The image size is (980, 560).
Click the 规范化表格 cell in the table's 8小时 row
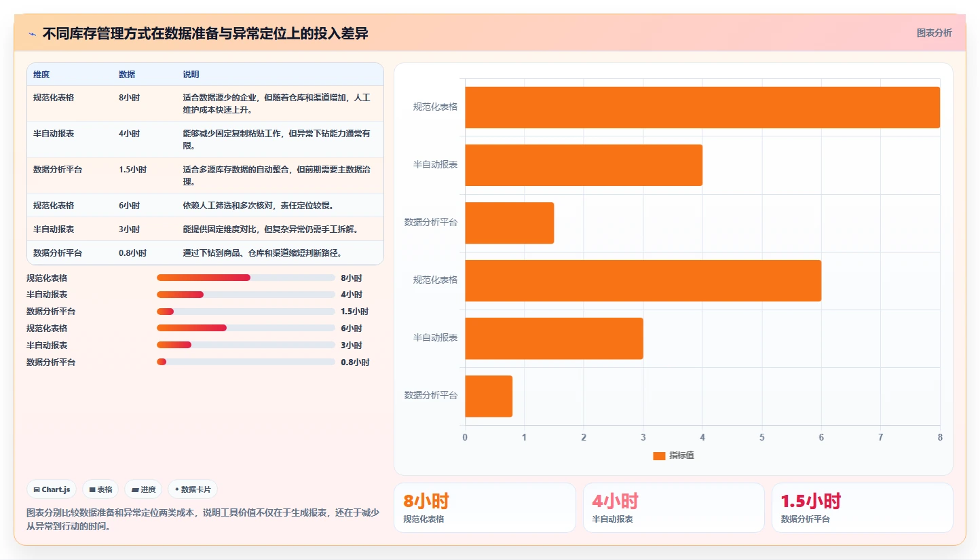point(54,97)
